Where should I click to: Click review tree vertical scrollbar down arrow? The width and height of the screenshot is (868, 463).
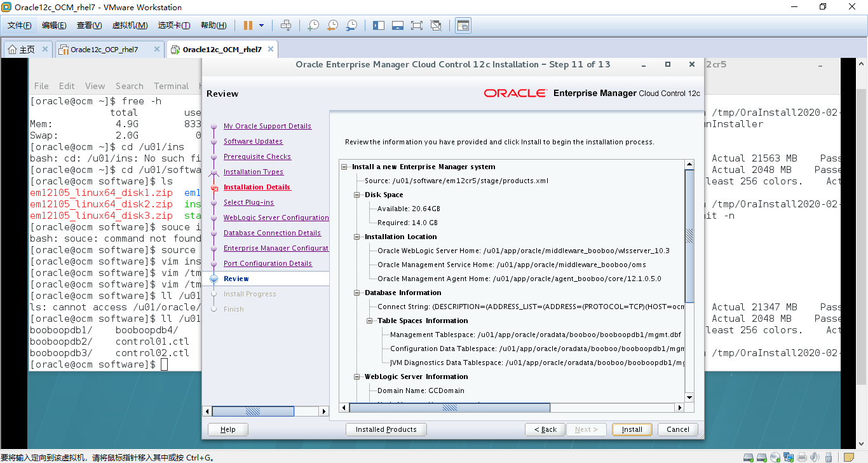coord(689,397)
